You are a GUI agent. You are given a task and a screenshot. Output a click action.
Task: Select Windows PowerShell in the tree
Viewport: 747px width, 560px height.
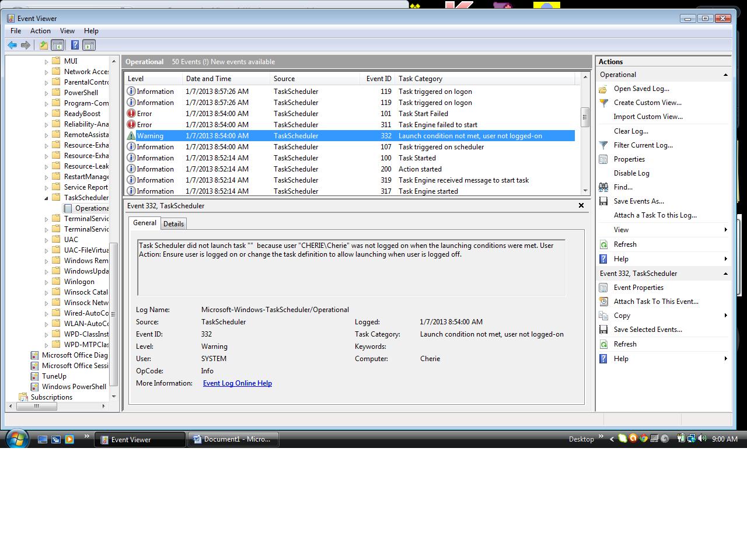74,387
